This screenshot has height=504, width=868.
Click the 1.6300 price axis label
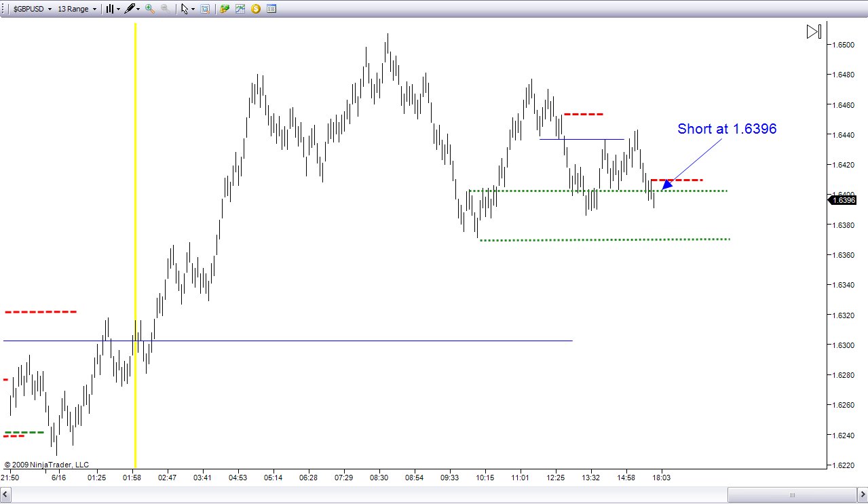pyautogui.click(x=845, y=345)
